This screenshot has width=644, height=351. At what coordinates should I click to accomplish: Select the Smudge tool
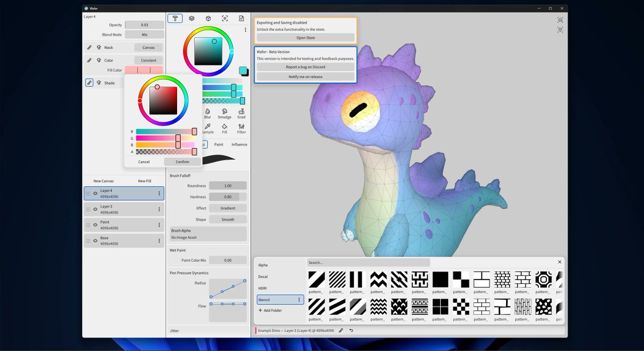(224, 113)
